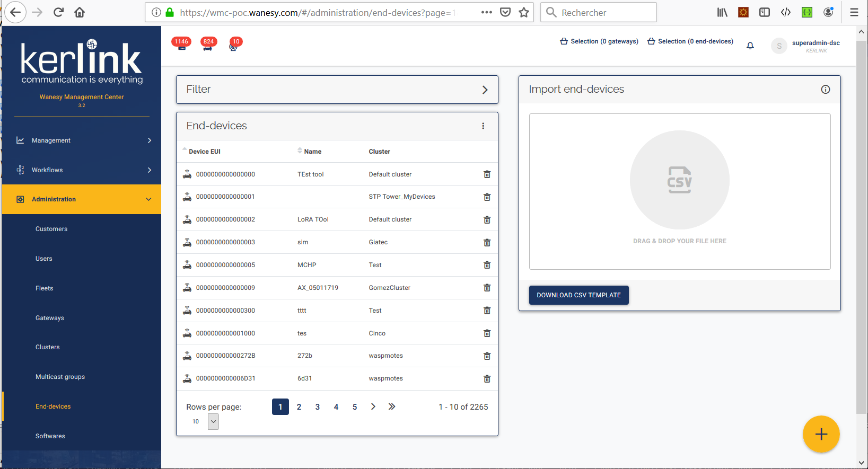Go to page 3 of end-devices
The height and width of the screenshot is (469, 868).
coord(317,407)
